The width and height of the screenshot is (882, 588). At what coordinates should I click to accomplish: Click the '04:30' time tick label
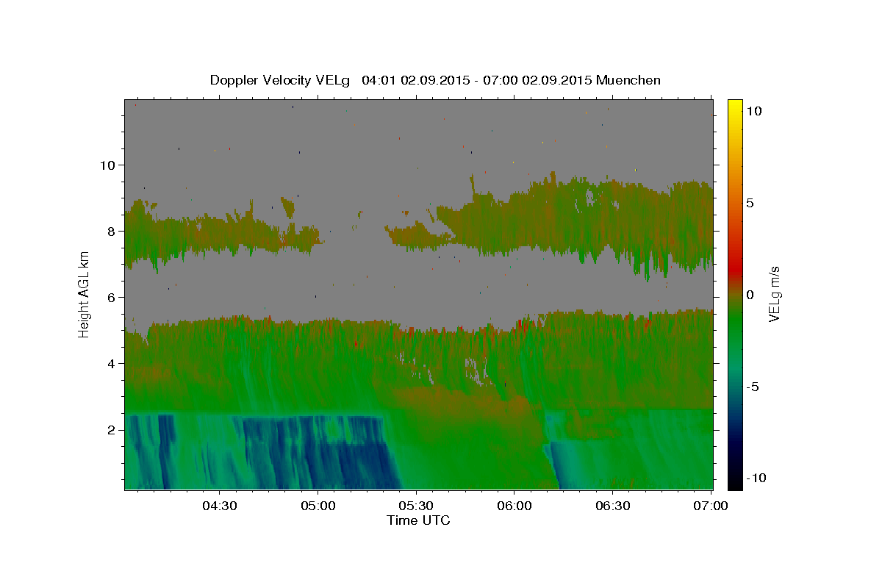point(219,506)
